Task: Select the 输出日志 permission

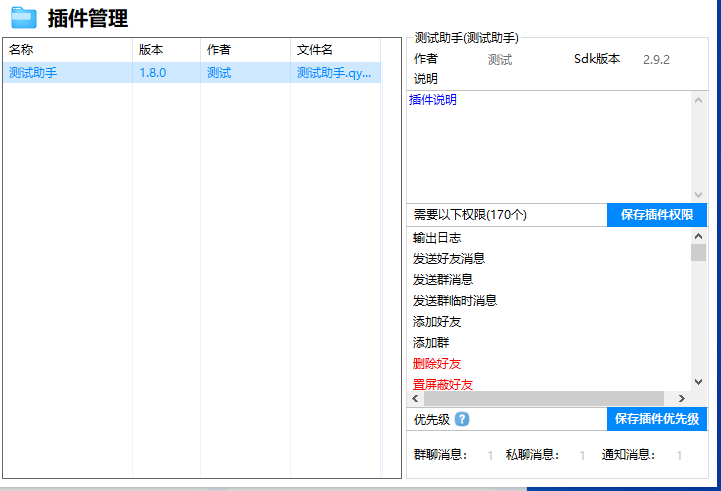Action: tap(437, 238)
